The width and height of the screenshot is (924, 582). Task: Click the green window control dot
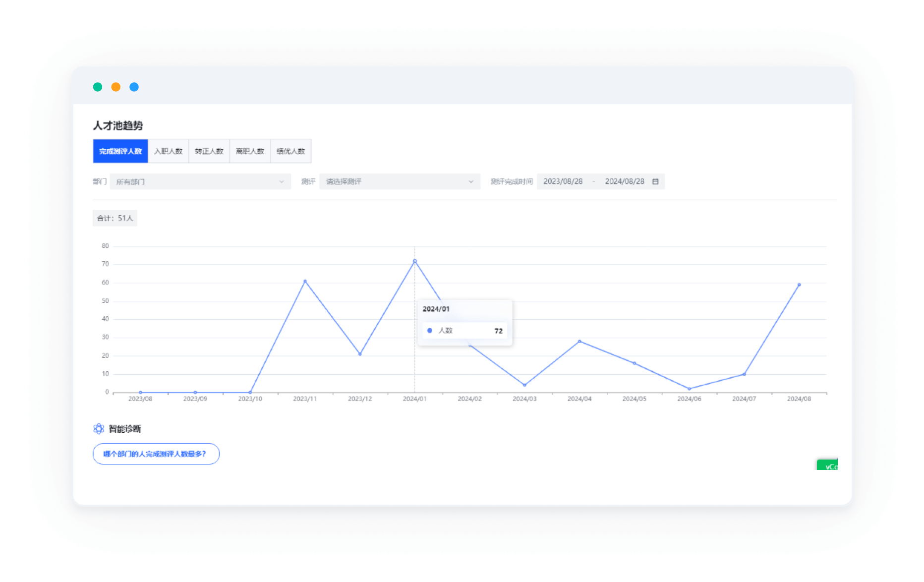pos(98,87)
